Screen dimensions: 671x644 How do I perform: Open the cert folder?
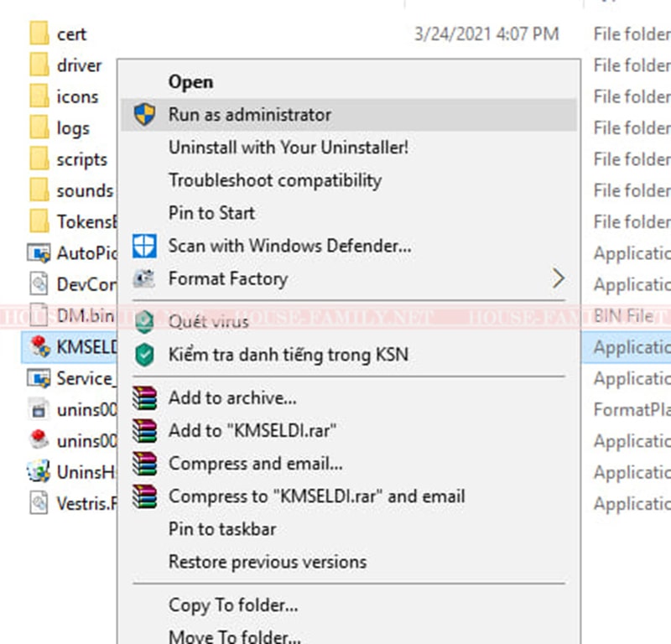(x=70, y=34)
